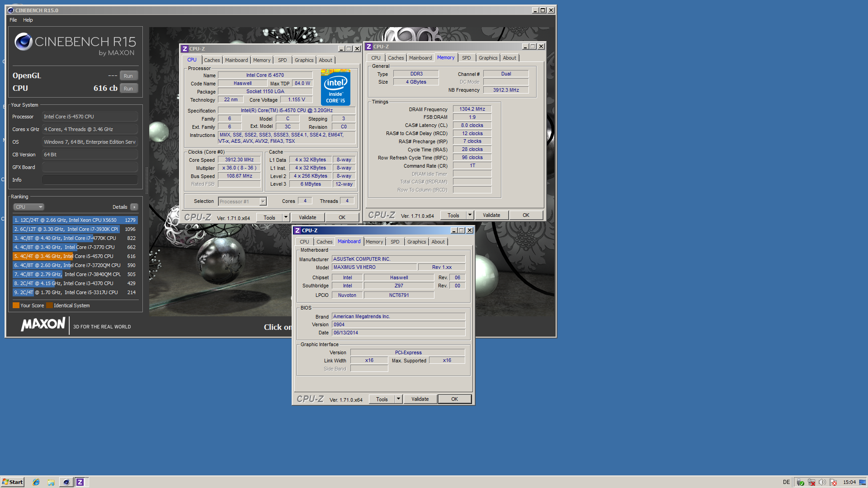868x488 pixels.
Task: Click the CPU-Z icon in the CPU tab window title bar
Action: coord(185,49)
